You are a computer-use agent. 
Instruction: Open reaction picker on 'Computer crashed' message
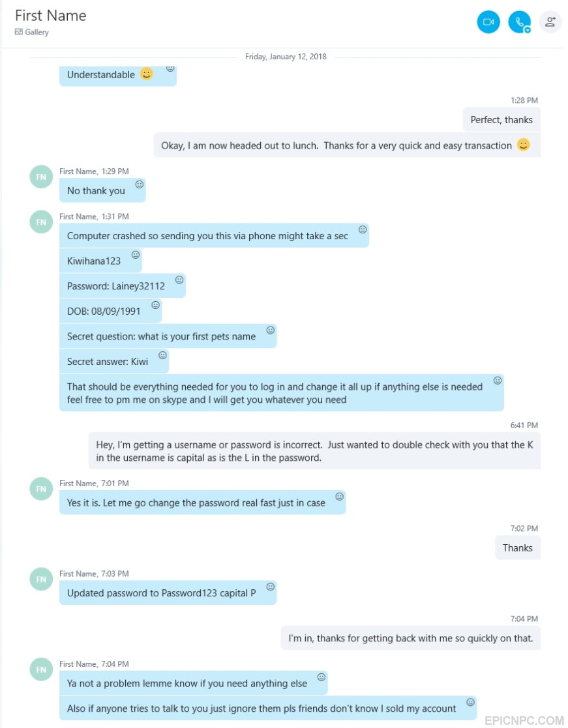[x=363, y=229]
